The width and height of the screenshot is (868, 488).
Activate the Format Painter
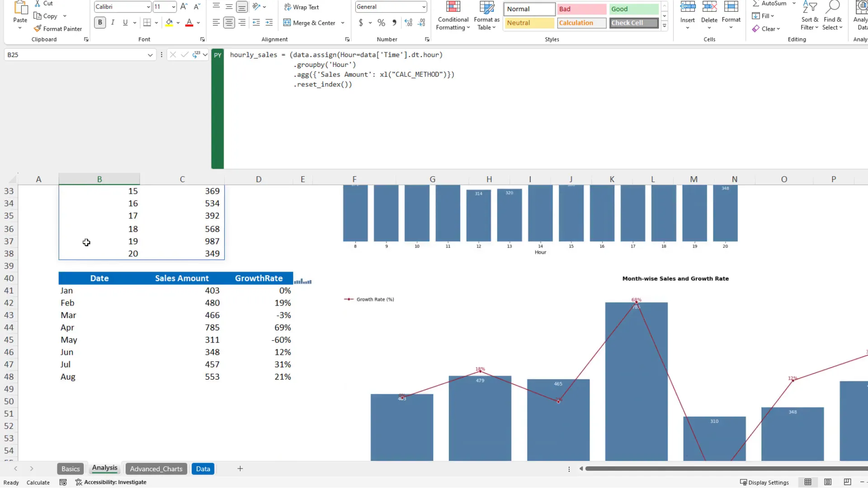click(x=58, y=28)
